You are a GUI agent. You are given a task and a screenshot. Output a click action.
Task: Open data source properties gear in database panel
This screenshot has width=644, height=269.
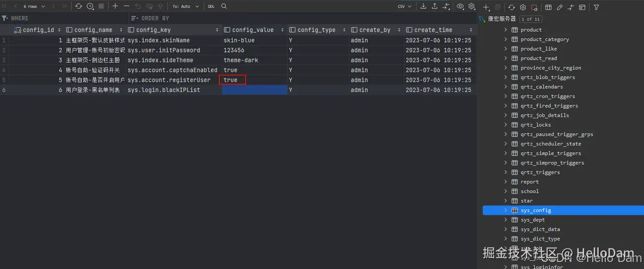point(523,8)
